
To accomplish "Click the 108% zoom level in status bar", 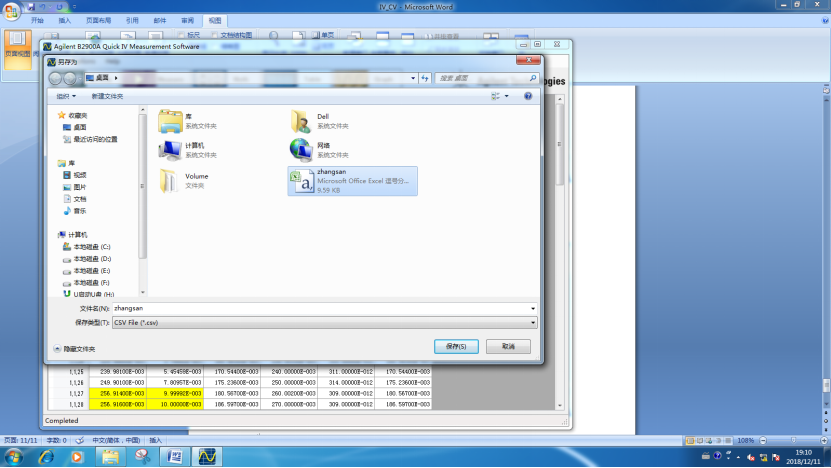I will tap(746, 440).
